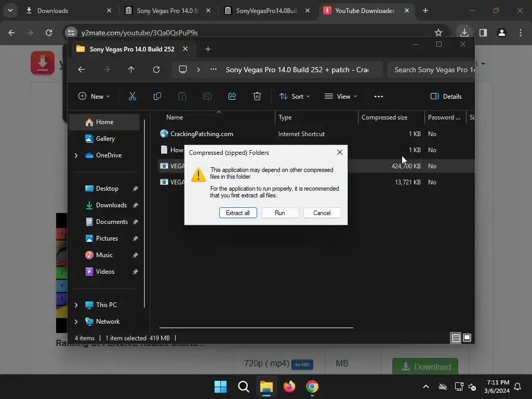532x399 pixels.
Task: Select the Sony Vegas Pro 14.0 Build 252 Explorer tab
Action: [x=132, y=49]
